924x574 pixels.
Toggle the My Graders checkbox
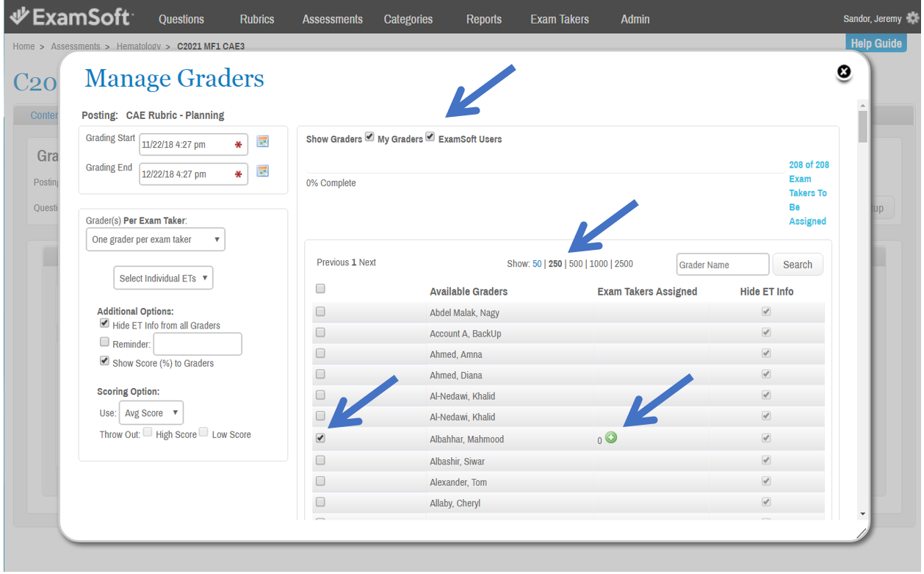click(x=369, y=137)
